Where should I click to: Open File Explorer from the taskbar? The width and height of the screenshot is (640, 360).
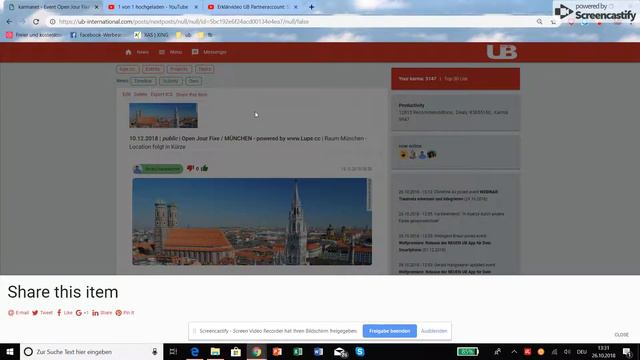215,351
